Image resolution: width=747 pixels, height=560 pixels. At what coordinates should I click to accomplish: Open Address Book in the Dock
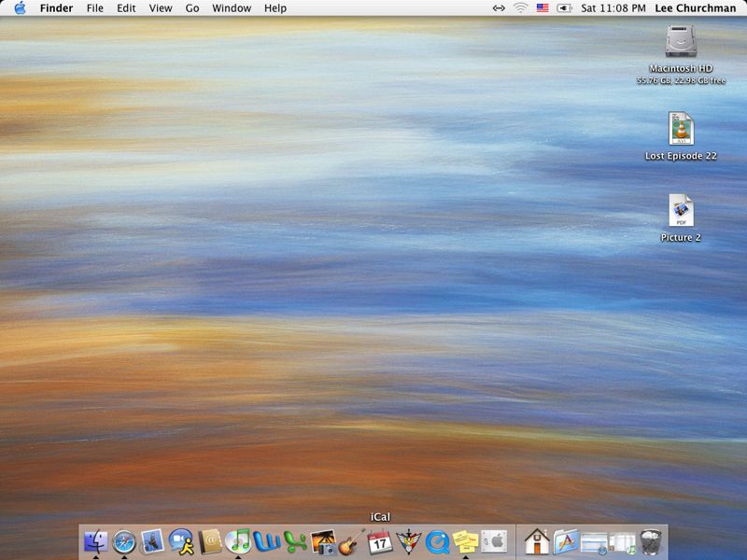tap(210, 541)
